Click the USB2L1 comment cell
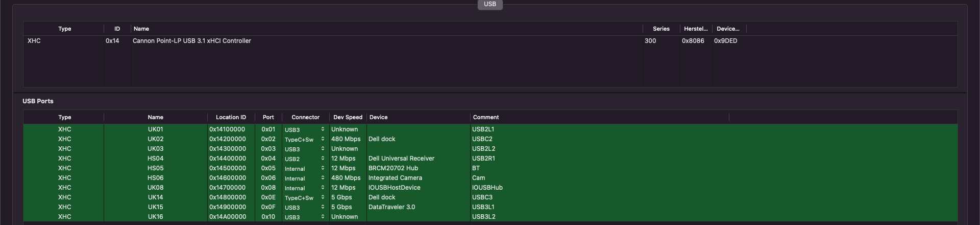980x225 pixels. (x=483, y=129)
